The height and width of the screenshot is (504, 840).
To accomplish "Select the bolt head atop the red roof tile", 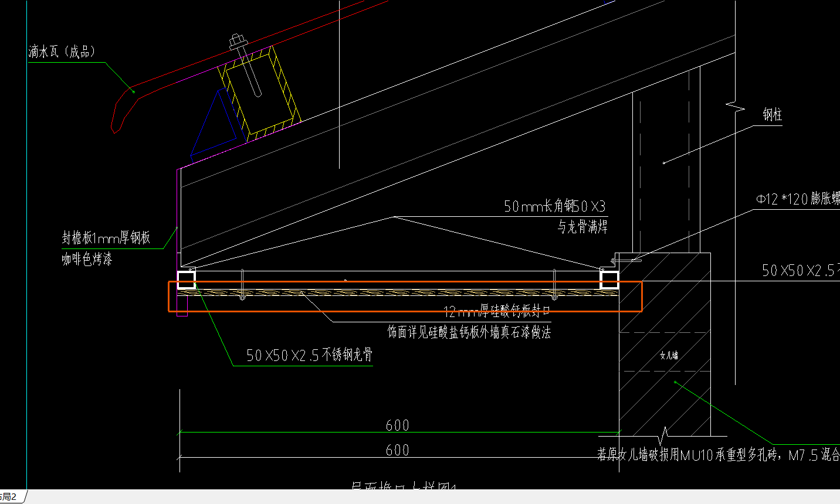I will point(237,41).
